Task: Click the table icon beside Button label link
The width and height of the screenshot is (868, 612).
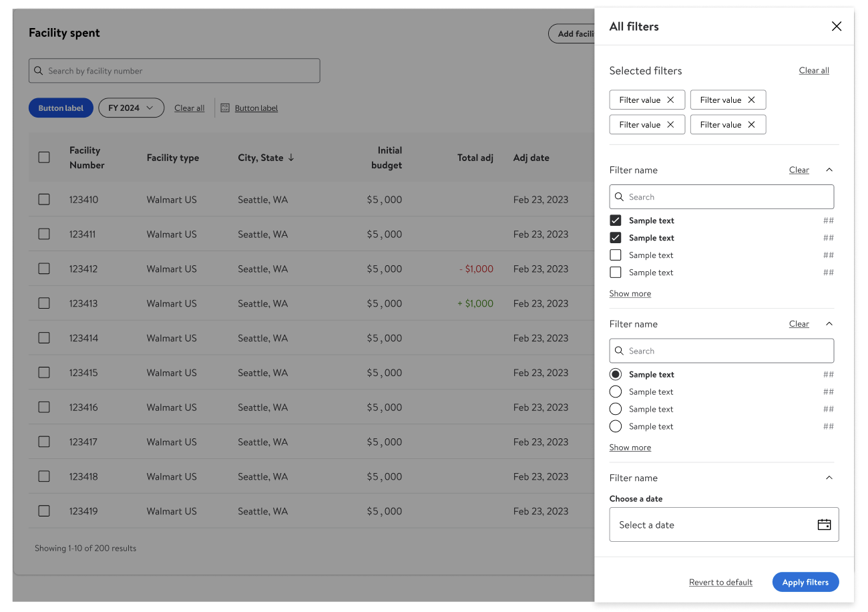Action: coord(225,108)
